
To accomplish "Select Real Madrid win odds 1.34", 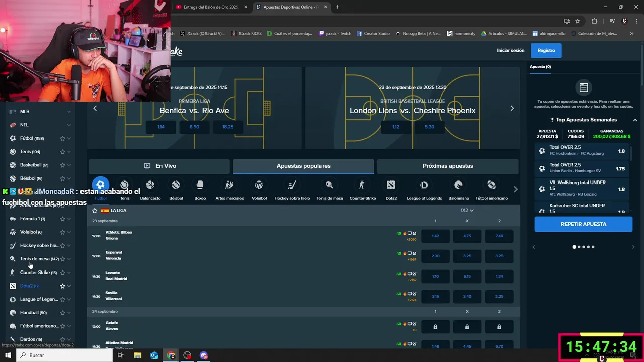I will click(x=499, y=276).
